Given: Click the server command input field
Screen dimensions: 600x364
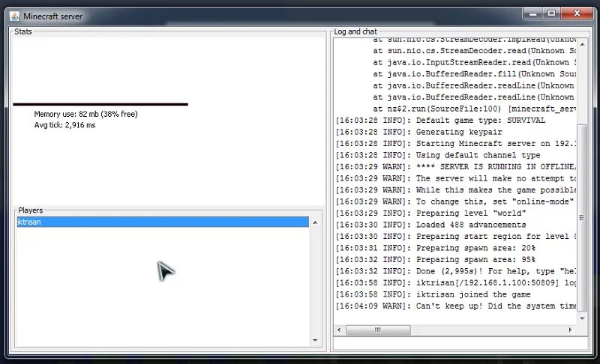Looking at the screenshot, I should (460, 343).
